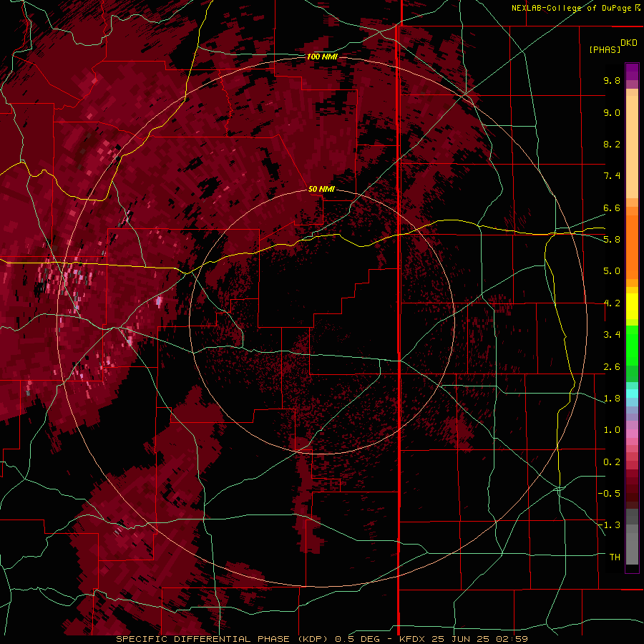Viewport: 644px width, 644px height.
Task: Click the 100 NMI range ring label
Action: click(323, 57)
